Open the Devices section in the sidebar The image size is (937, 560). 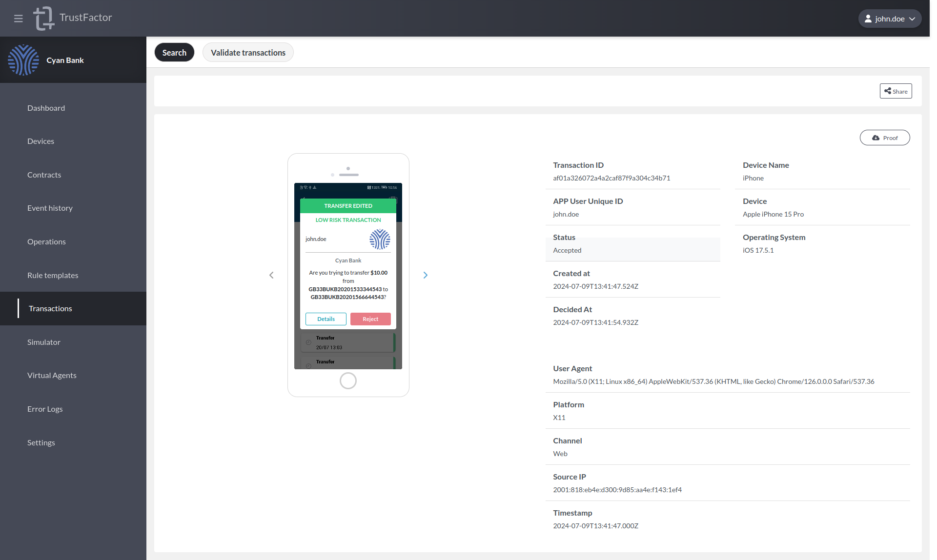(41, 141)
